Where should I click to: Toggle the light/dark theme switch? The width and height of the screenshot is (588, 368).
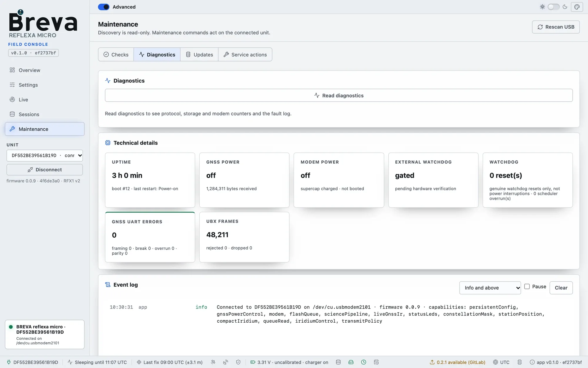tap(553, 7)
